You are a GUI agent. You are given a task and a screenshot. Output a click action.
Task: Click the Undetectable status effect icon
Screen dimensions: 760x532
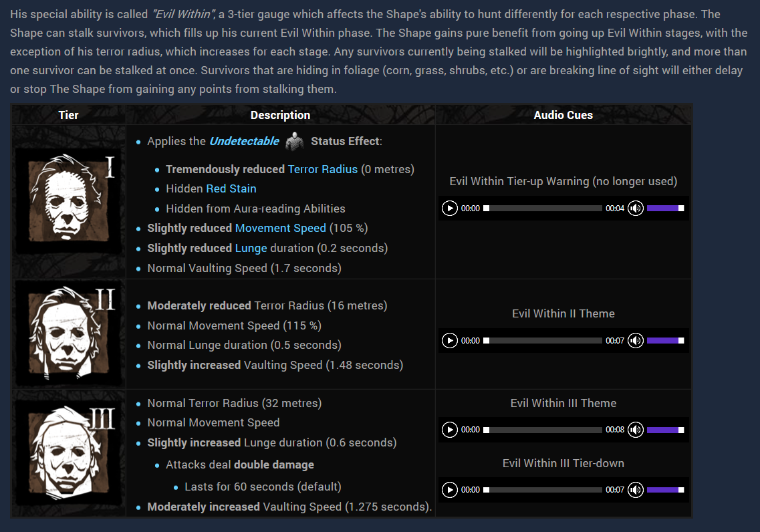point(294,142)
